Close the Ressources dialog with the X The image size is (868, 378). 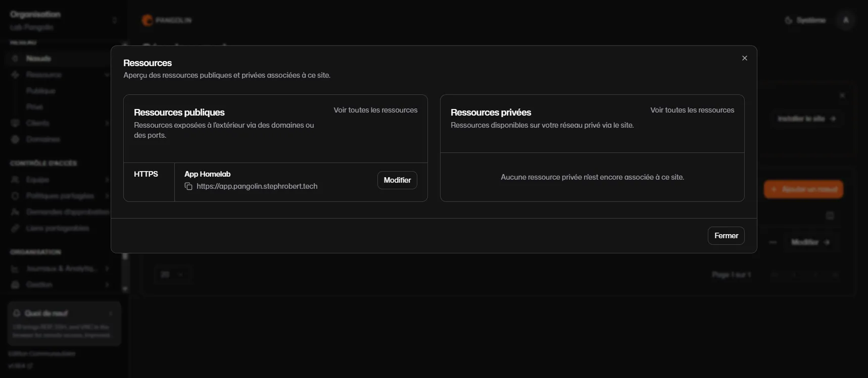[x=744, y=58]
